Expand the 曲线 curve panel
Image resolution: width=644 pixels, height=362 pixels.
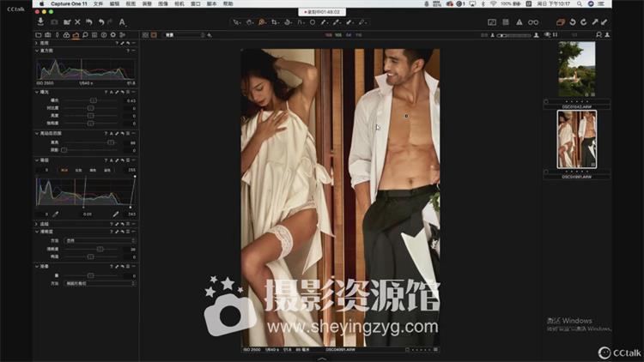click(x=36, y=224)
